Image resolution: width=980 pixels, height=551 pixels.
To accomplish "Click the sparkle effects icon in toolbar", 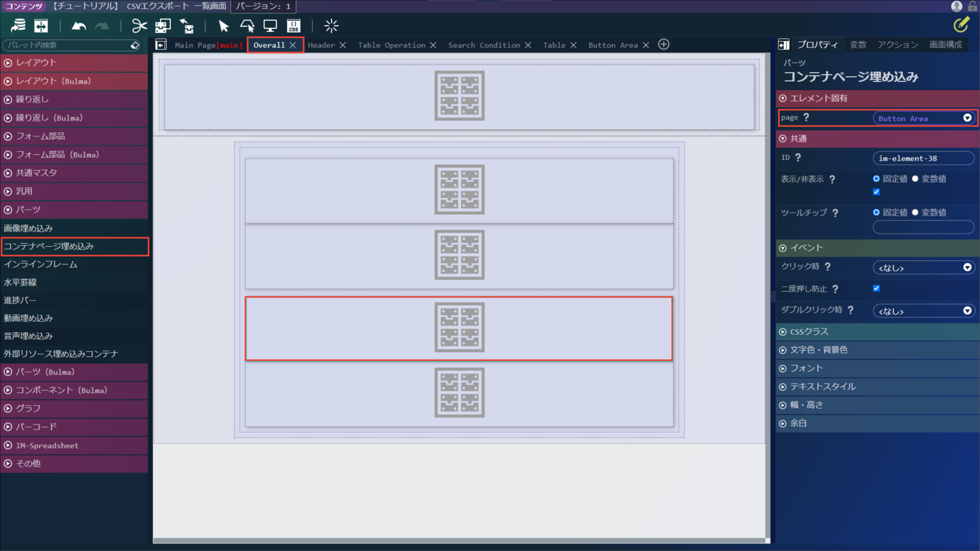I will pos(331,26).
